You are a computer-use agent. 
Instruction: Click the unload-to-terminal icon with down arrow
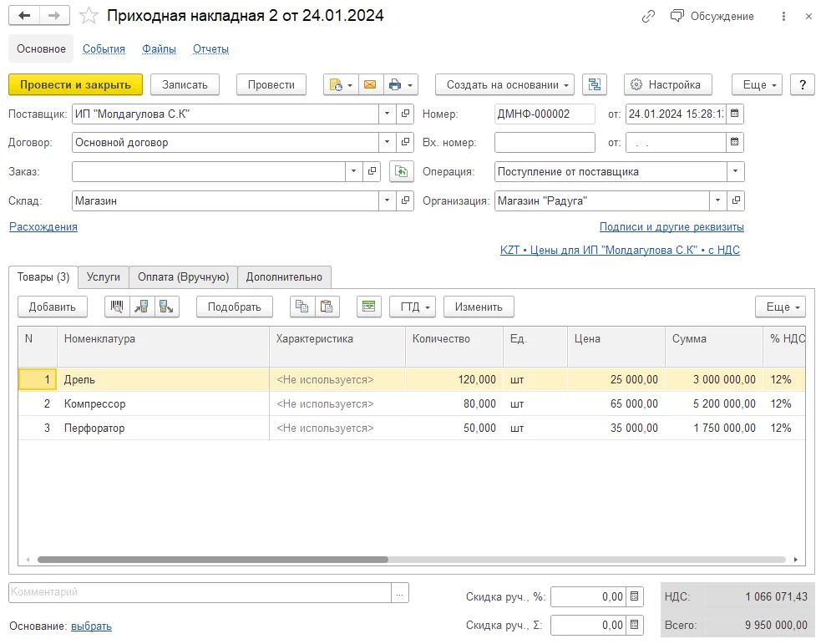click(166, 307)
